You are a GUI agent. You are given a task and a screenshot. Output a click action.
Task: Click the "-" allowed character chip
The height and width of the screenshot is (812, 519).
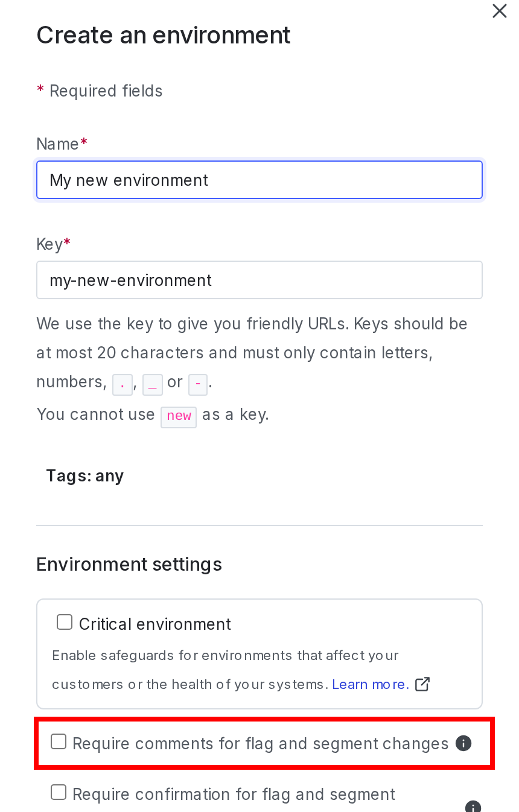[198, 384]
